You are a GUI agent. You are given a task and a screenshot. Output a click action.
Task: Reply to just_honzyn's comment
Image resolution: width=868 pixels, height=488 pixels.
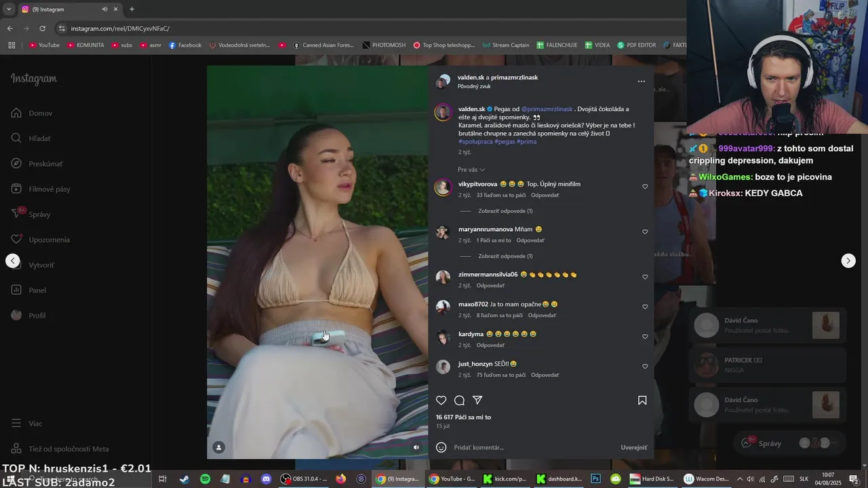tap(545, 375)
